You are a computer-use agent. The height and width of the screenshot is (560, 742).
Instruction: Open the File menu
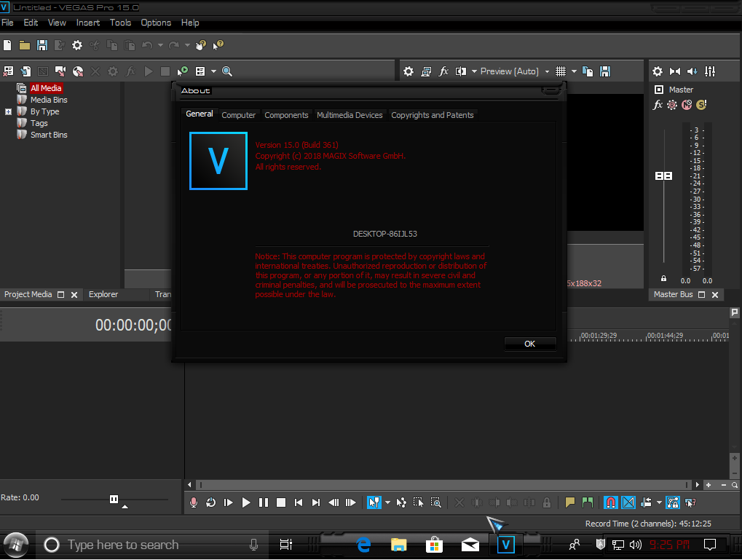[x=7, y=23]
